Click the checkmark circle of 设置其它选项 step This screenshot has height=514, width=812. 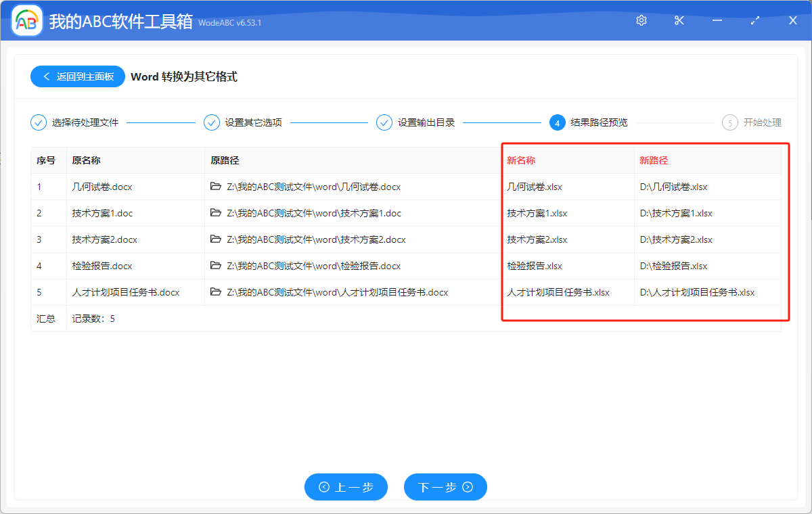(212, 122)
